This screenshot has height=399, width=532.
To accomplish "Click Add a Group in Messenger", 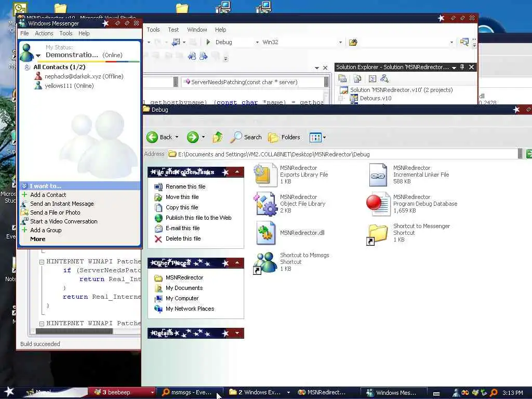I will [46, 230].
